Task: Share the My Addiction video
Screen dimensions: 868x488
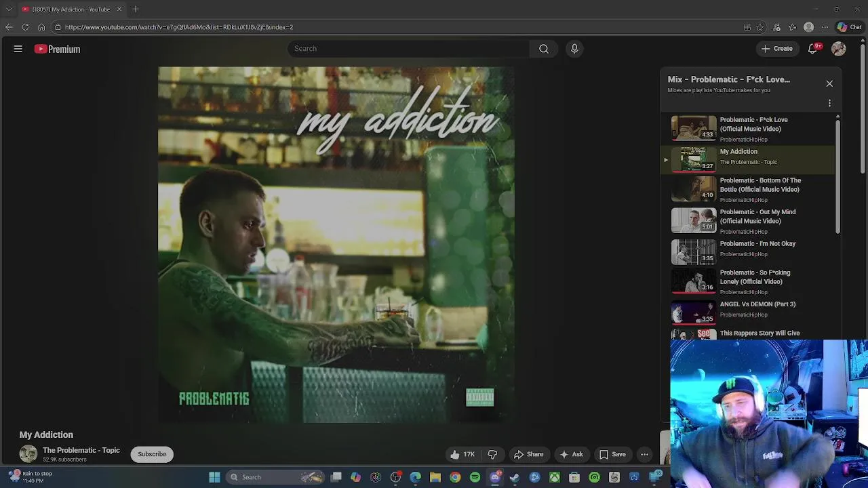Action: click(528, 454)
